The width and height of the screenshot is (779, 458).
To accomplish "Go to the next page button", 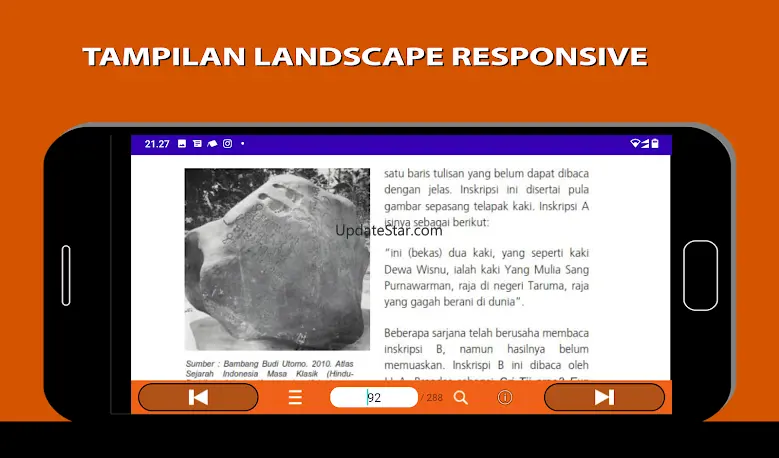I will pyautogui.click(x=604, y=397).
